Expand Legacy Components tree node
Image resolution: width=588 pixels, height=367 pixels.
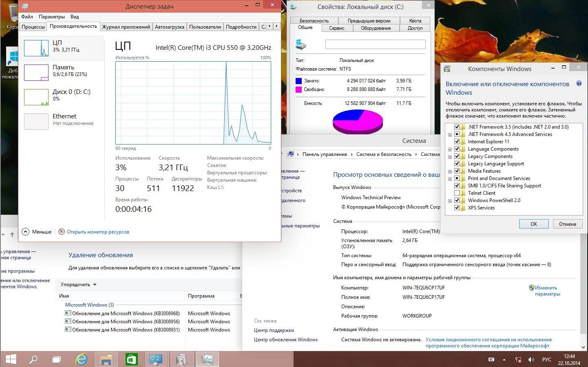[450, 157]
